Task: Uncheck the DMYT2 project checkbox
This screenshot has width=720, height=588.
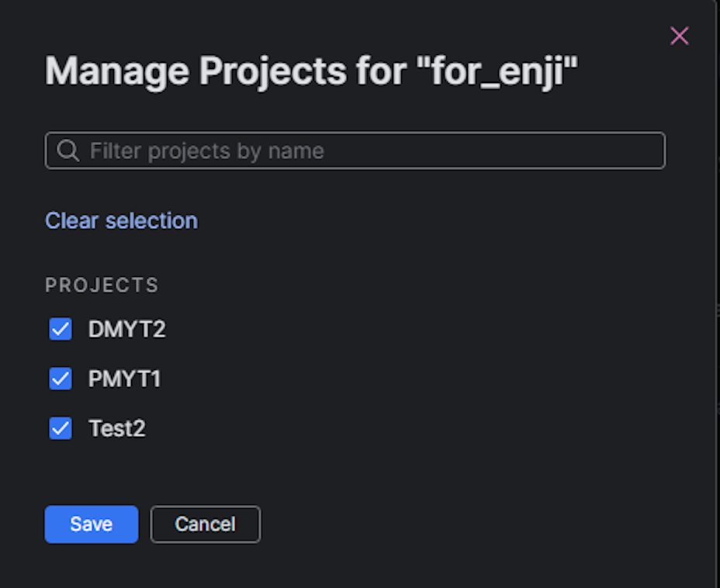Action: pyautogui.click(x=61, y=329)
